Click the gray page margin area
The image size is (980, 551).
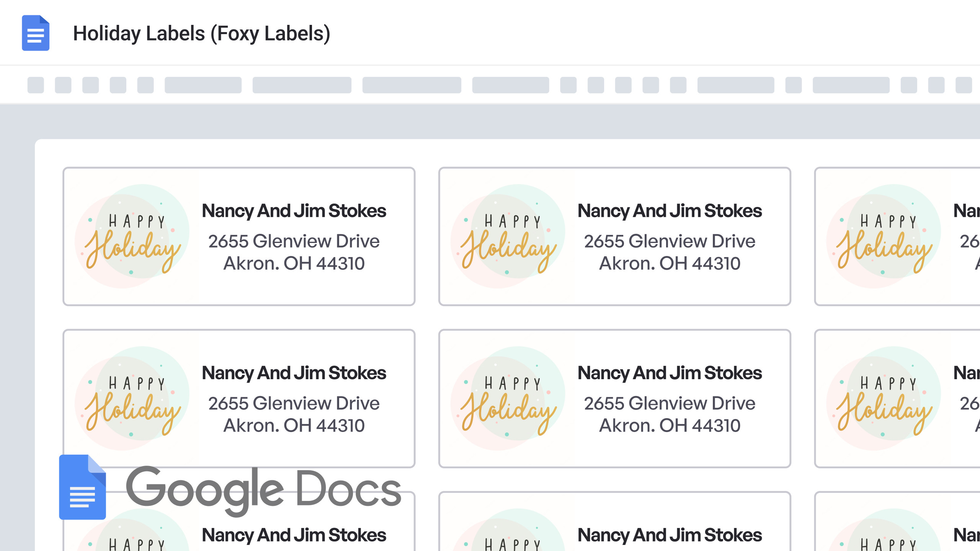(x=17, y=306)
